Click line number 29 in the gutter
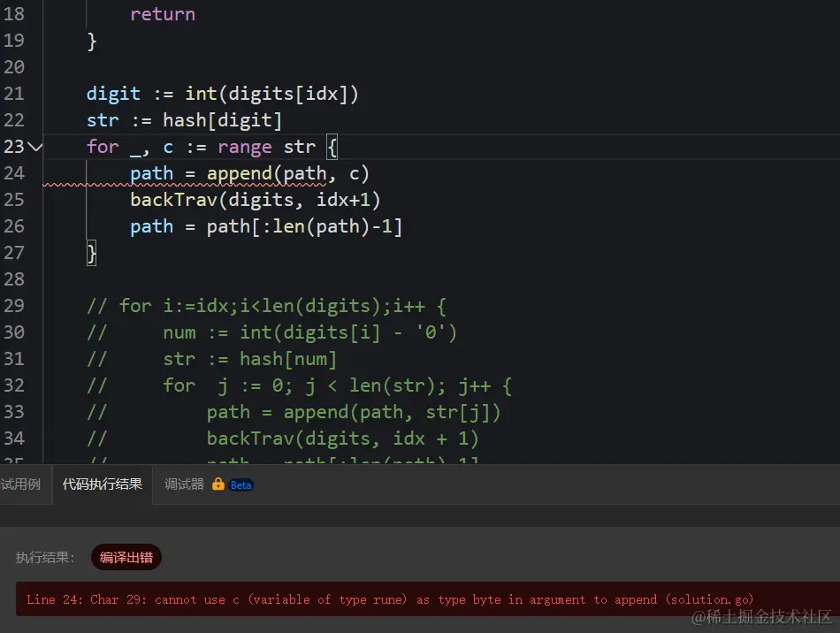 [14, 306]
